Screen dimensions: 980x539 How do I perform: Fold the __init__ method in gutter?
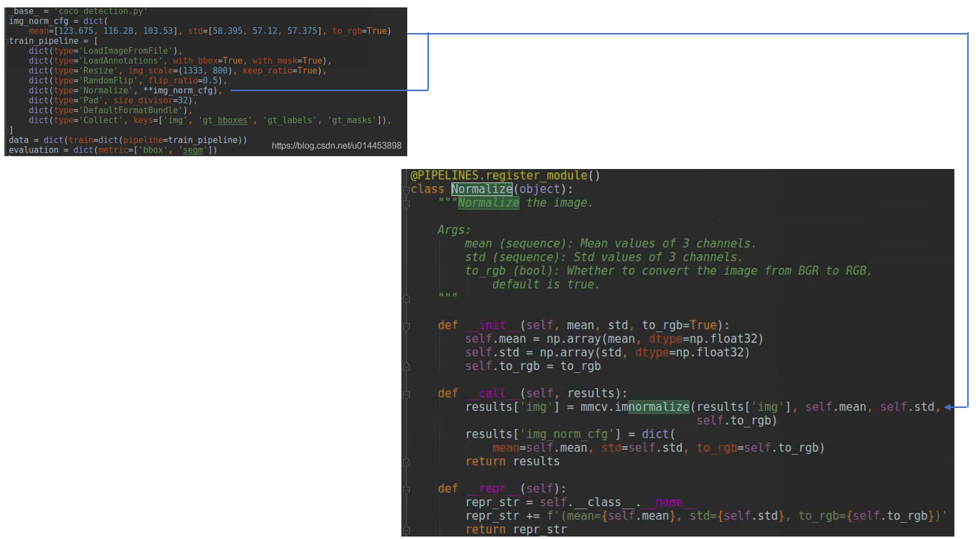tap(406, 326)
